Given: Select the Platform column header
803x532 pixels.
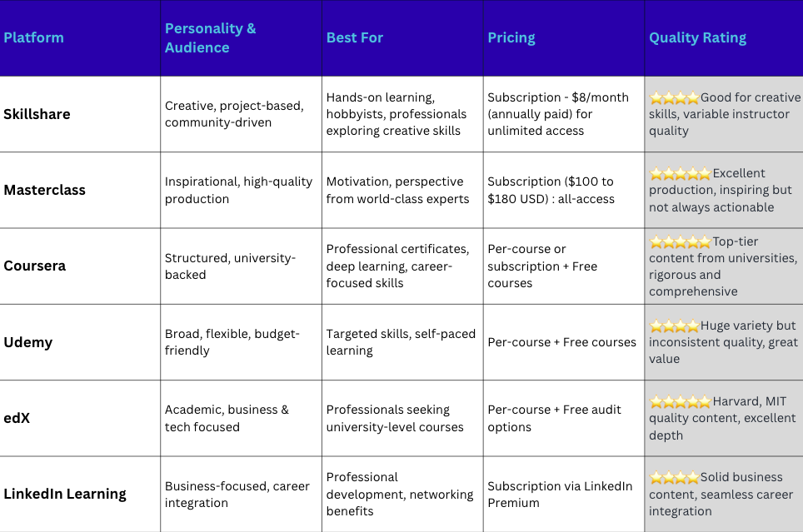Looking at the screenshot, I should pyautogui.click(x=80, y=38).
